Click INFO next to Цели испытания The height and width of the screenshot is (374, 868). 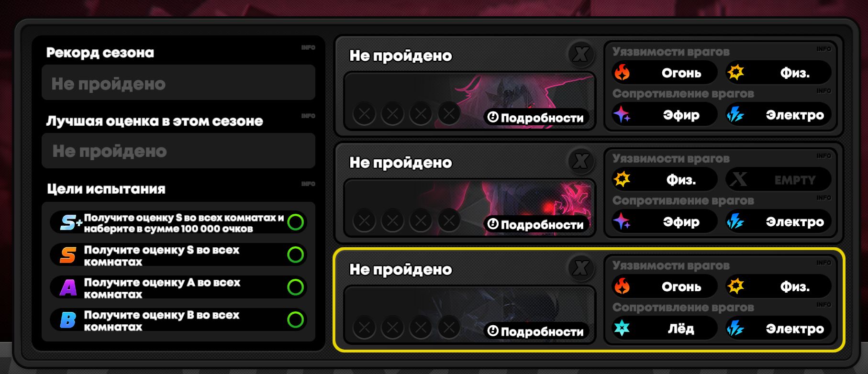308,184
